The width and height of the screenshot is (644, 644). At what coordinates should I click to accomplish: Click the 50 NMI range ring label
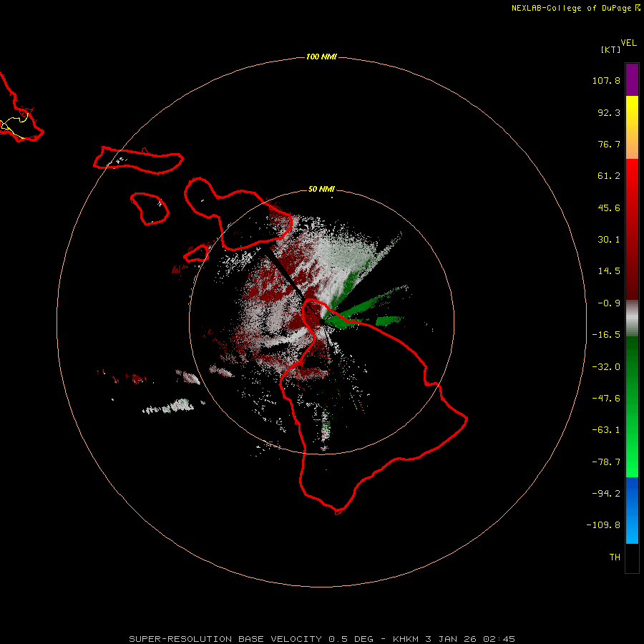pyautogui.click(x=321, y=189)
